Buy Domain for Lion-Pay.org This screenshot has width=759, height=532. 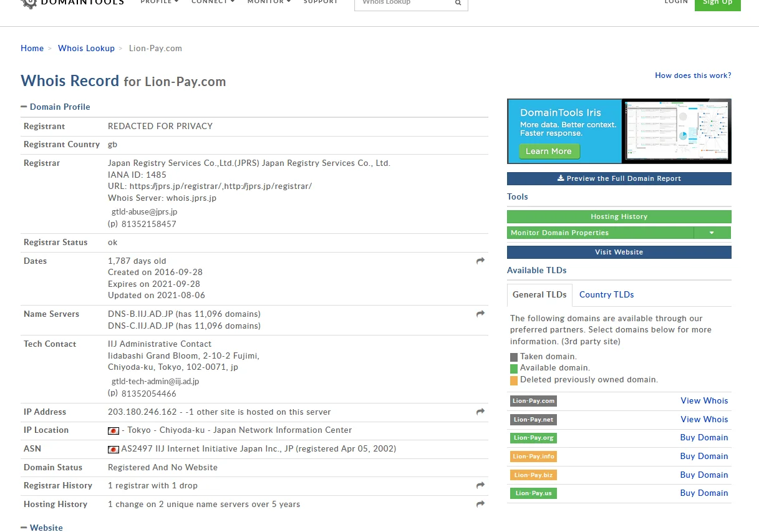(x=704, y=438)
